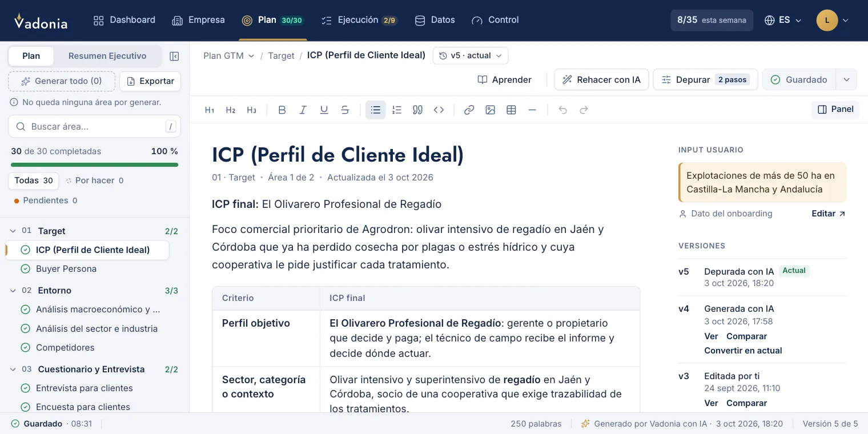Apply underline formatting
This screenshot has height=434, width=868.
click(324, 110)
